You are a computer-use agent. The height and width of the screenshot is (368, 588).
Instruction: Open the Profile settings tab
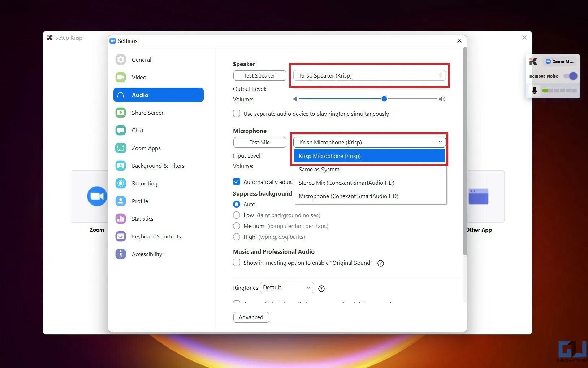(x=159, y=201)
